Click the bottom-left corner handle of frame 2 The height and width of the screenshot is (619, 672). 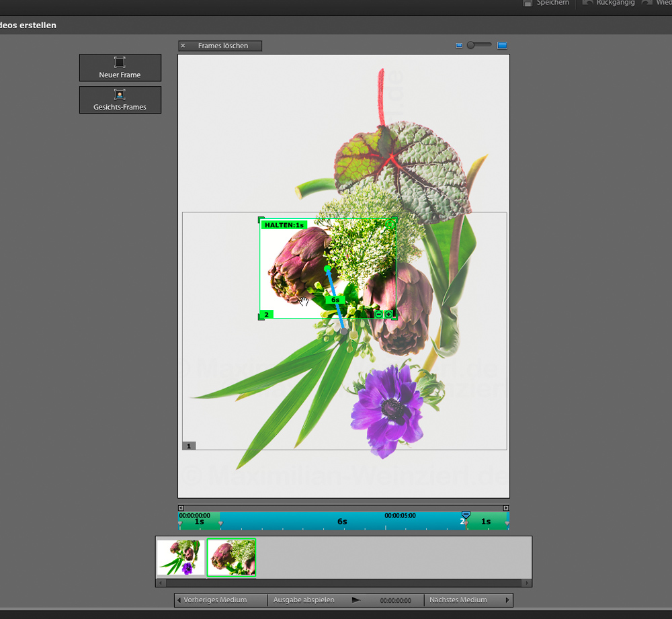pos(261,318)
